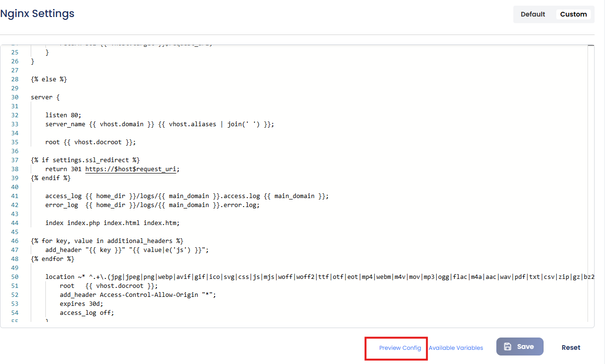Save the Nginx configuration
This screenshot has width=605, height=364.
519,347
